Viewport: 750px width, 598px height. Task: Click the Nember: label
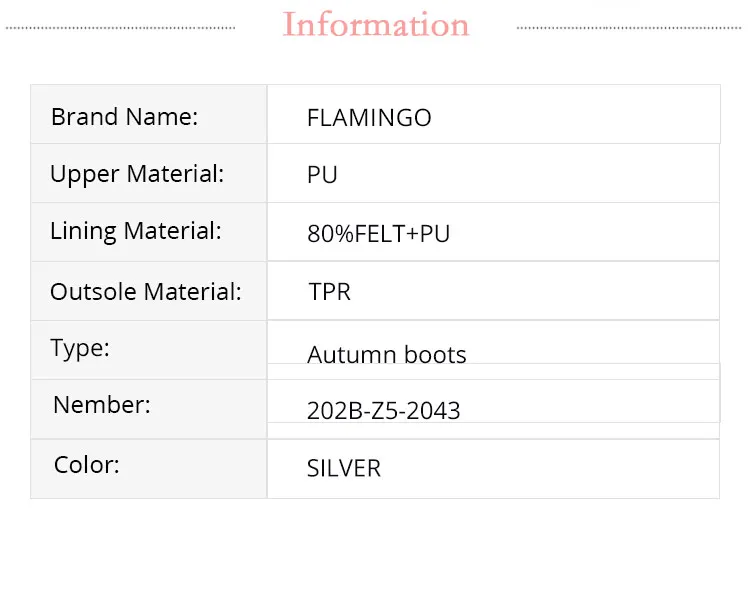click(x=102, y=405)
